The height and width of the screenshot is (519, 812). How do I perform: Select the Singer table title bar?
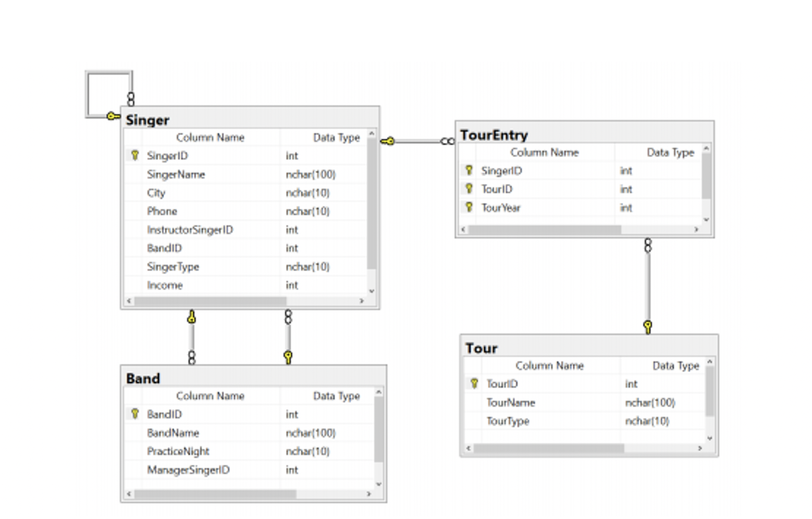click(x=147, y=120)
